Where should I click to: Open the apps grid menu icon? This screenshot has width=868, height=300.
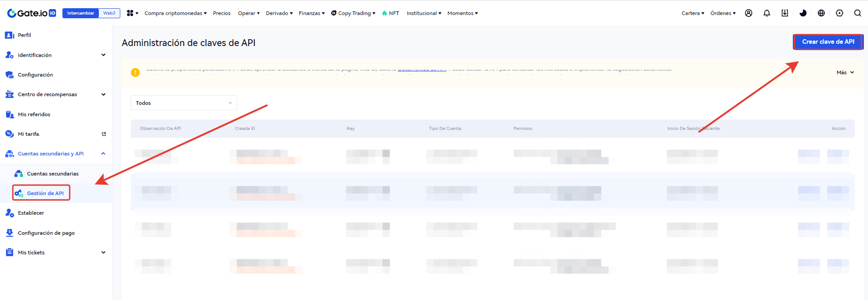pyautogui.click(x=130, y=13)
